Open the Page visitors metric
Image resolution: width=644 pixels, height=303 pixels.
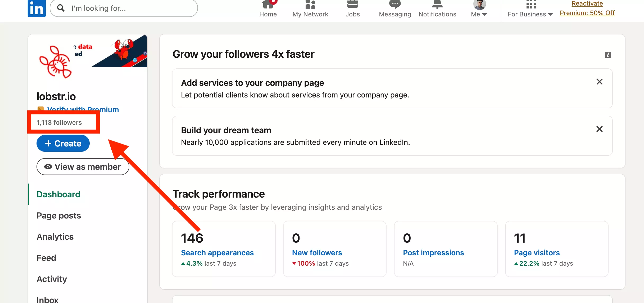pos(537,253)
